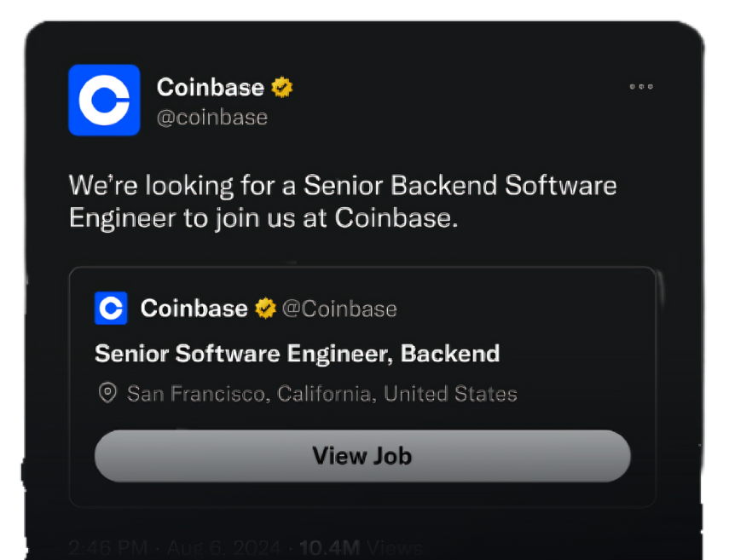Open the Senior Software Engineer, Backend title
Viewport: 729px width, 560px height.
point(297,353)
